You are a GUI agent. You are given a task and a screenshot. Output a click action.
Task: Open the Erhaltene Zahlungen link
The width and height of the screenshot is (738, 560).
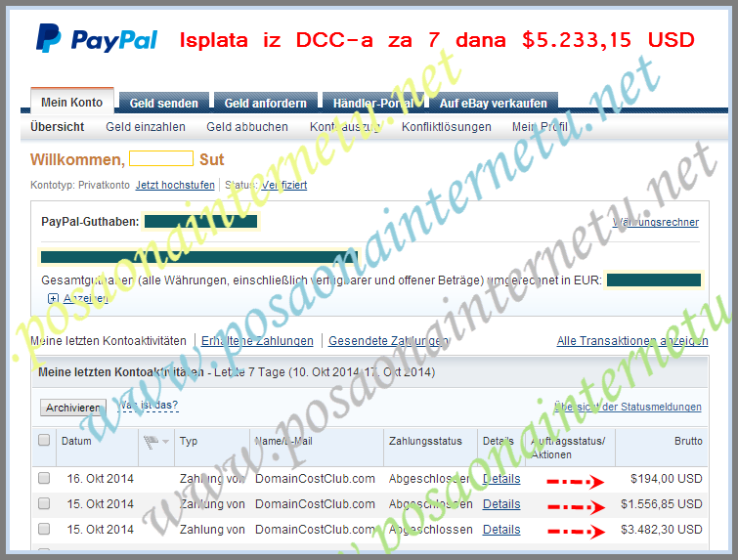tap(257, 341)
